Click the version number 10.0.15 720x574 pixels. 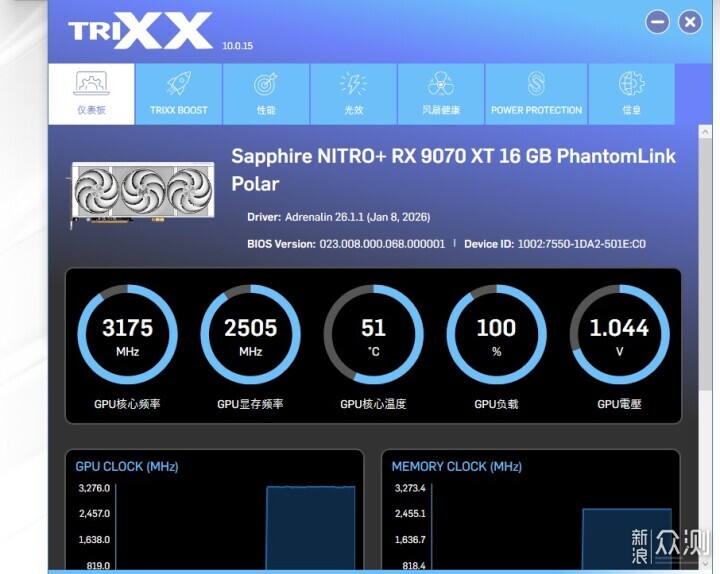pos(237,46)
